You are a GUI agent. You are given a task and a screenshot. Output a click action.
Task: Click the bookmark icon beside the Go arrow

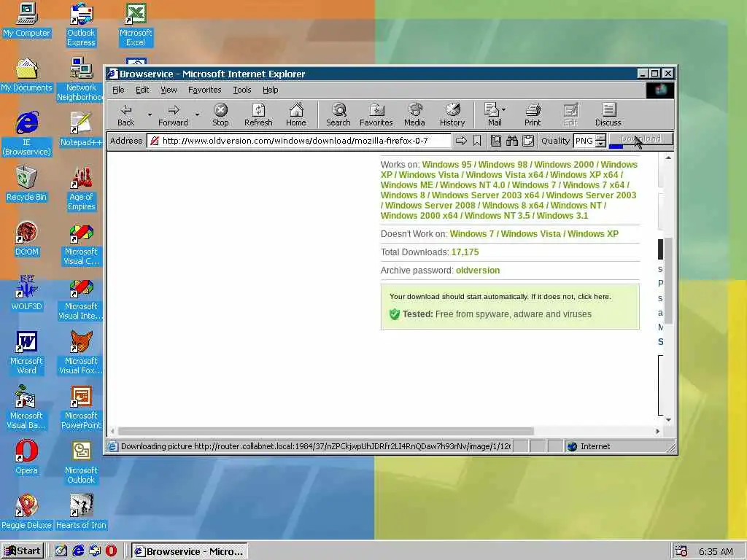point(477,141)
